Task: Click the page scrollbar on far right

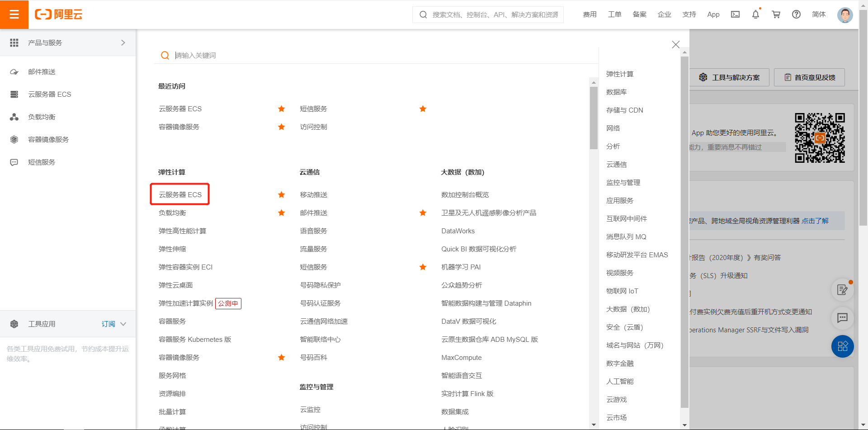Action: point(863,118)
